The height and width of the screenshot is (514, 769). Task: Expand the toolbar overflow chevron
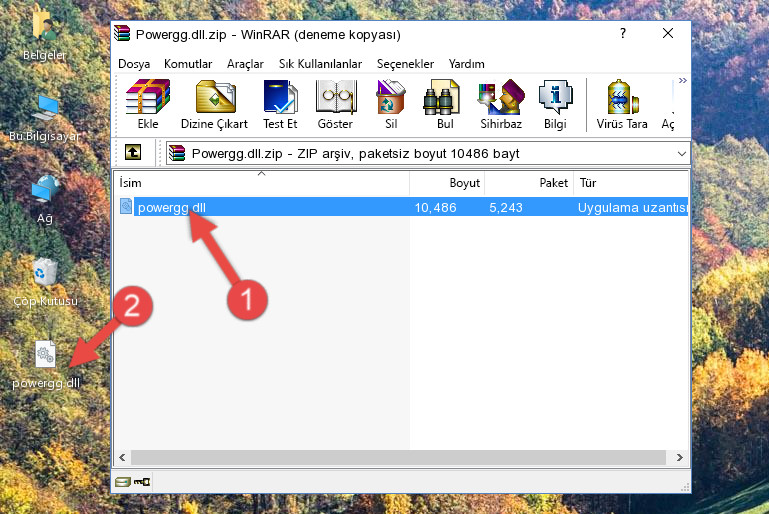tap(683, 81)
